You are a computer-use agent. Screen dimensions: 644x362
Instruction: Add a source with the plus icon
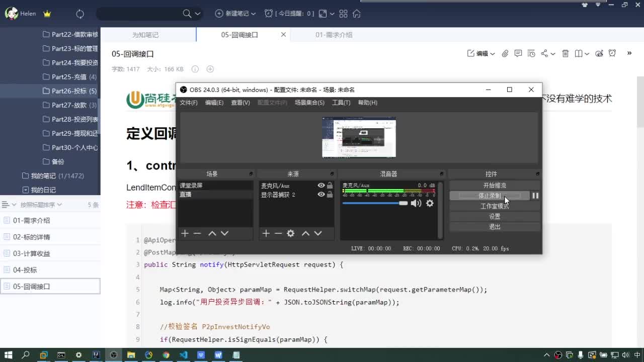pos(266,233)
